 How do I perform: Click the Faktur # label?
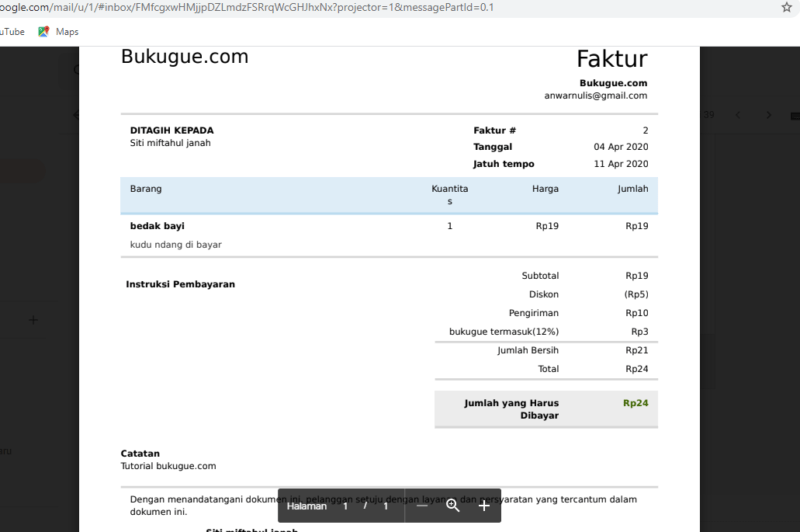point(494,131)
